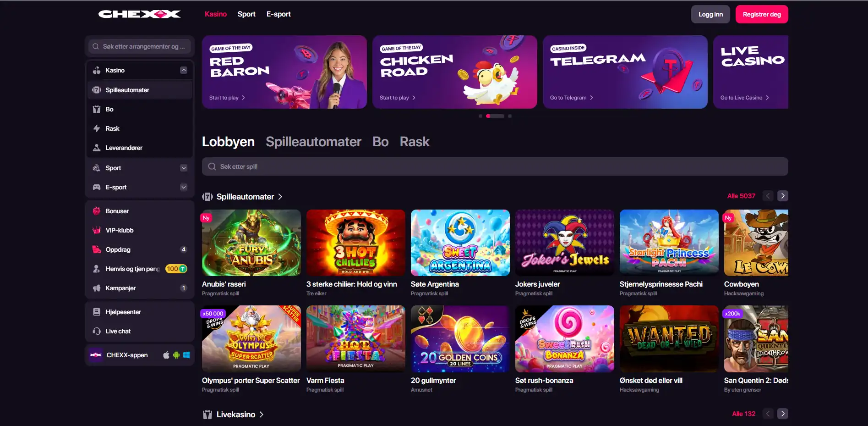
Task: Click the Henvis og tjen person icon
Action: 97,269
